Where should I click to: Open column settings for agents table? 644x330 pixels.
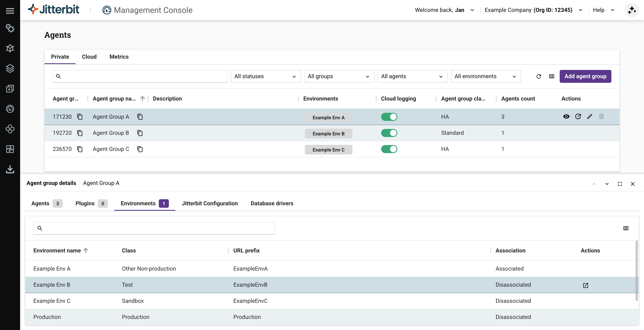pyautogui.click(x=551, y=76)
